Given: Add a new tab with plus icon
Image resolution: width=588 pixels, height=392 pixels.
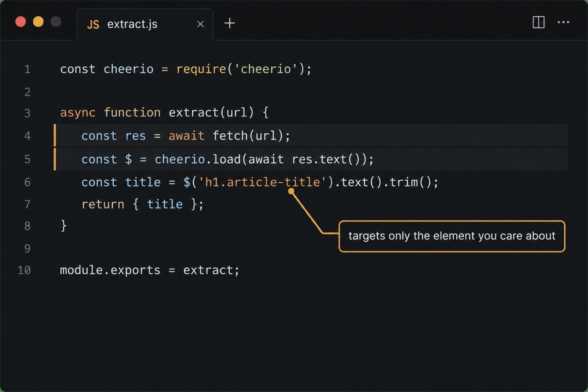Looking at the screenshot, I should [230, 23].
